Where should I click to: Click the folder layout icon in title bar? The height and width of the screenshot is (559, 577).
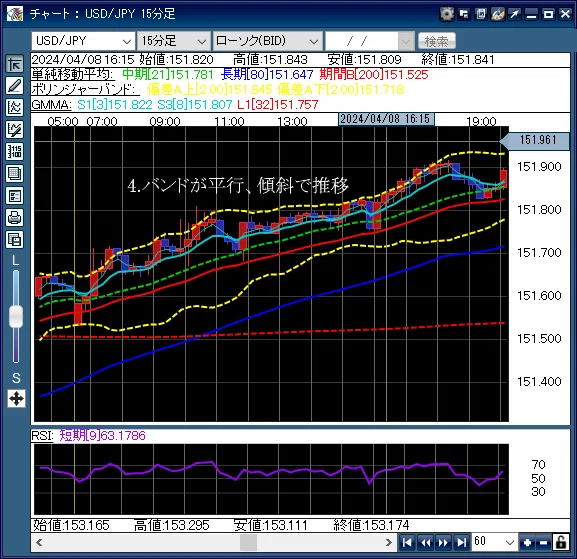pyautogui.click(x=464, y=14)
